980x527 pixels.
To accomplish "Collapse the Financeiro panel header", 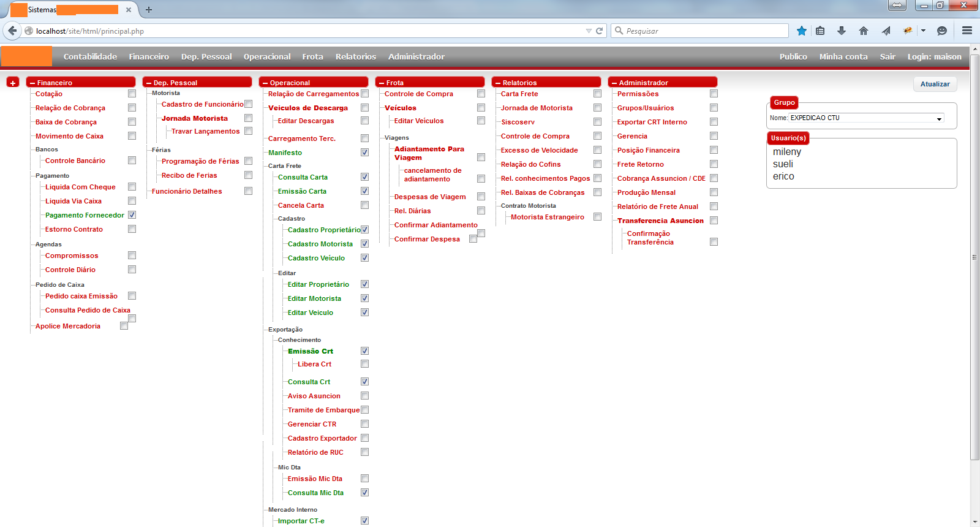I will coord(81,82).
